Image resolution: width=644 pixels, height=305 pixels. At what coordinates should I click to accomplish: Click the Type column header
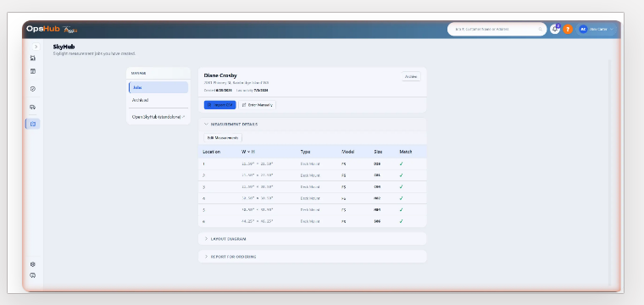click(305, 152)
